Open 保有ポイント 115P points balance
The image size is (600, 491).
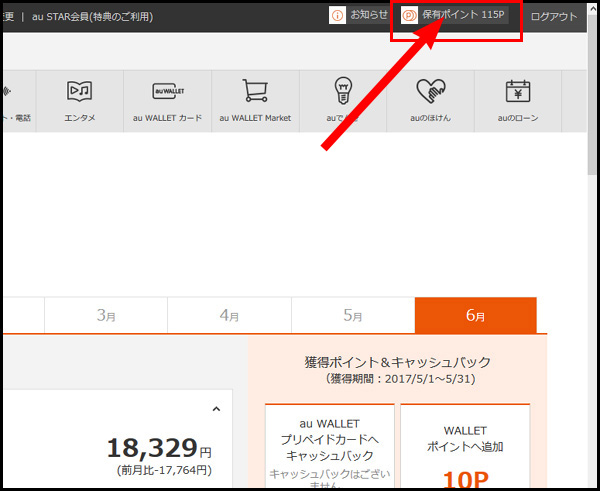click(463, 15)
